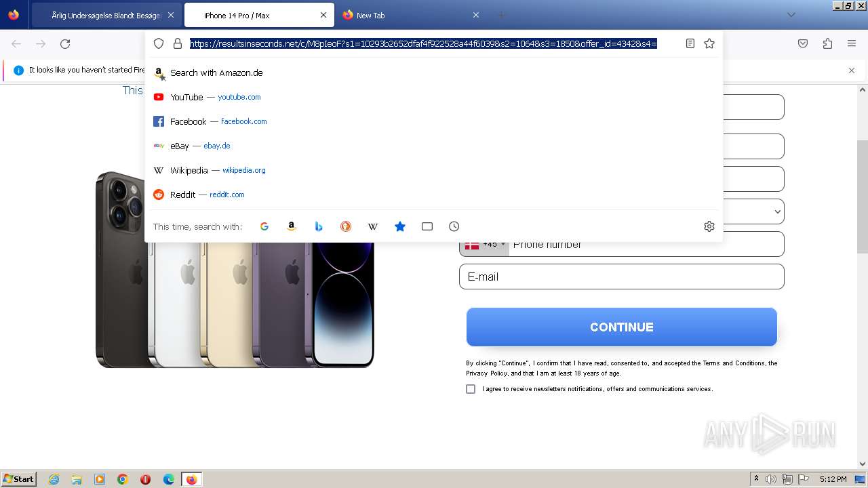Close the New Tab tab
The width and height of the screenshot is (868, 488).
[476, 15]
